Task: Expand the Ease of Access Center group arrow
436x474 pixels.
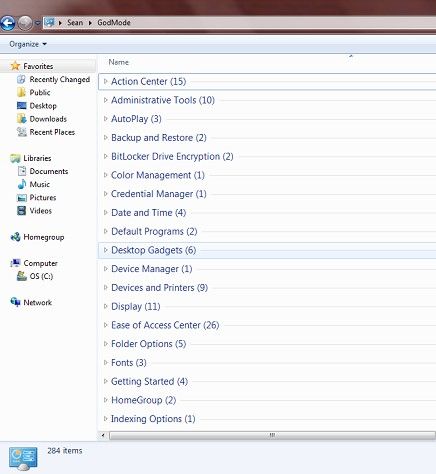Action: point(106,325)
